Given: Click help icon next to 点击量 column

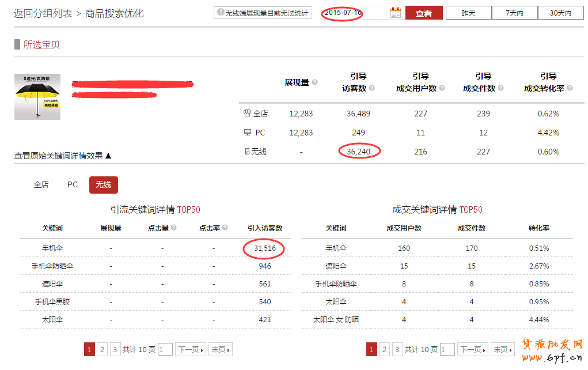Looking at the screenshot, I should tap(173, 228).
